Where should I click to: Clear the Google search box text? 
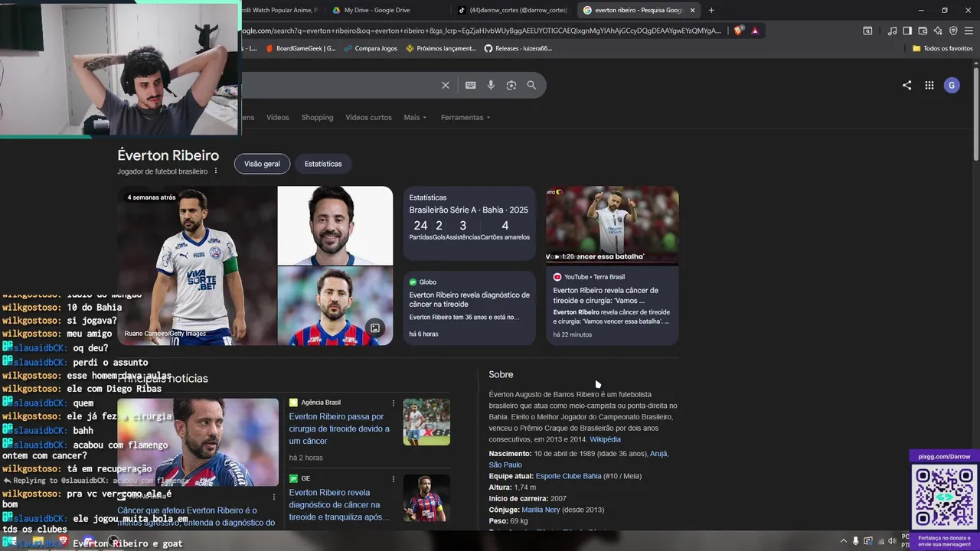point(446,85)
